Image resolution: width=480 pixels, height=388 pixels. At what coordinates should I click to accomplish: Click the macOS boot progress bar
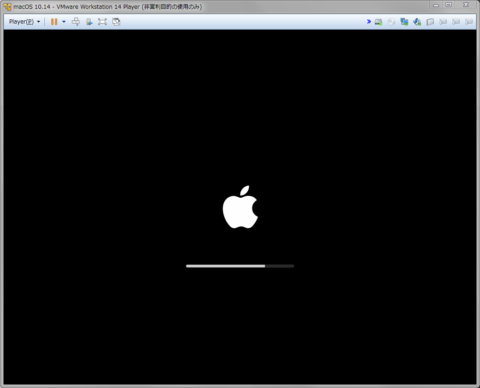[240, 266]
